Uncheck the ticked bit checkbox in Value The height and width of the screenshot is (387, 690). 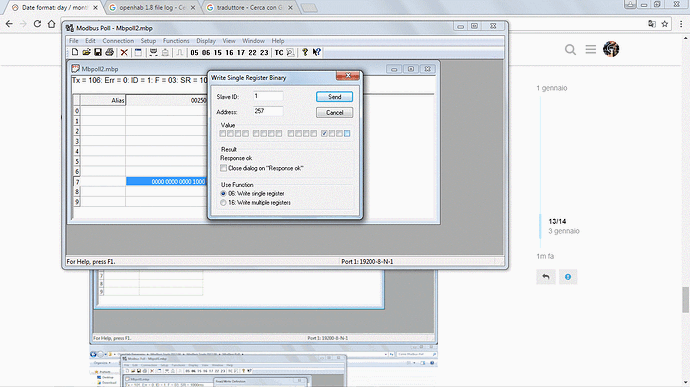point(324,133)
